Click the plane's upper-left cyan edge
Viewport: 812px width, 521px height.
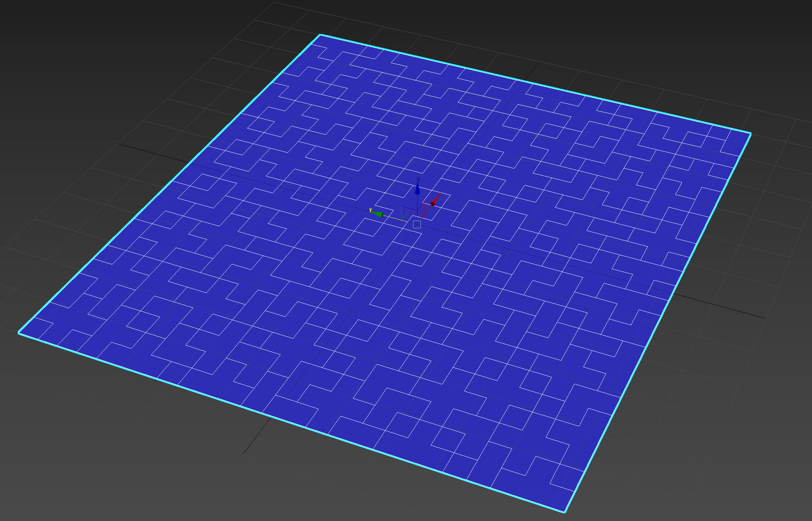[170, 183]
